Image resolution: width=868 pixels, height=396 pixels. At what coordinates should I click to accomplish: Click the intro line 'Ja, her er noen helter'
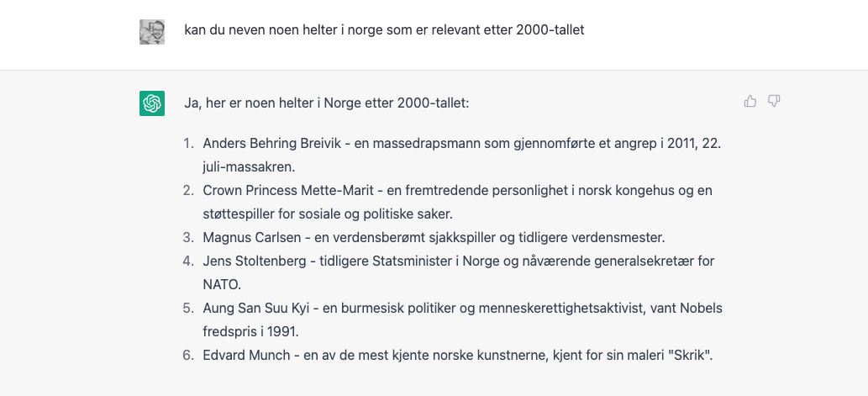pyautogui.click(x=327, y=103)
